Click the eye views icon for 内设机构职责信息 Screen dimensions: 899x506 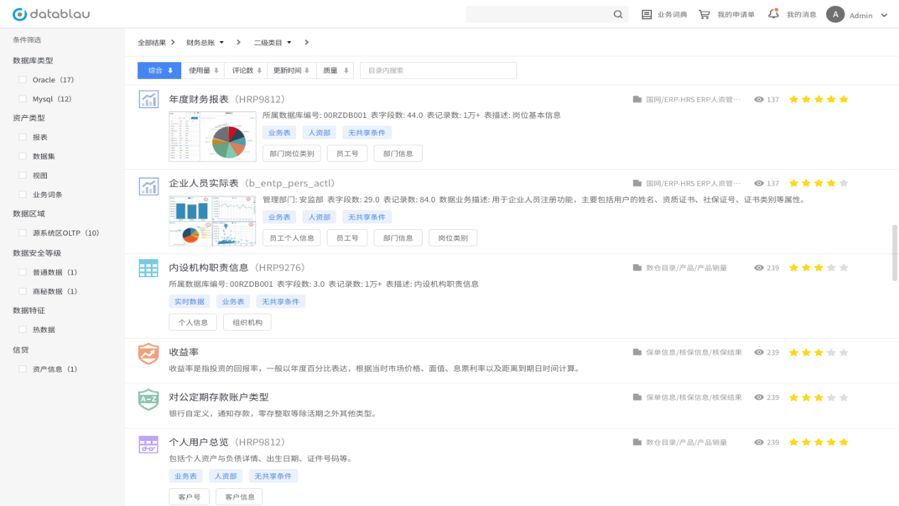[759, 268]
